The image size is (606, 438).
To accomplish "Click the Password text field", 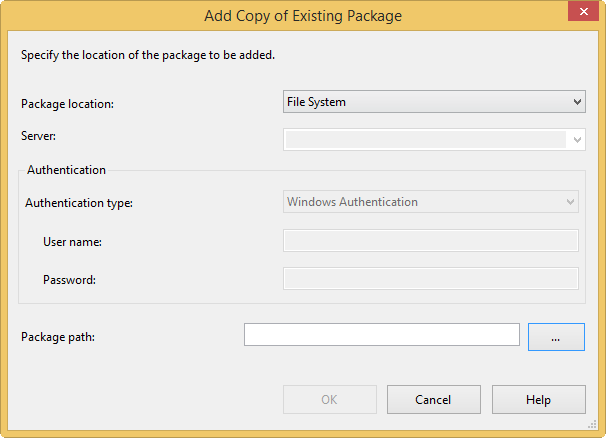I will tap(431, 278).
